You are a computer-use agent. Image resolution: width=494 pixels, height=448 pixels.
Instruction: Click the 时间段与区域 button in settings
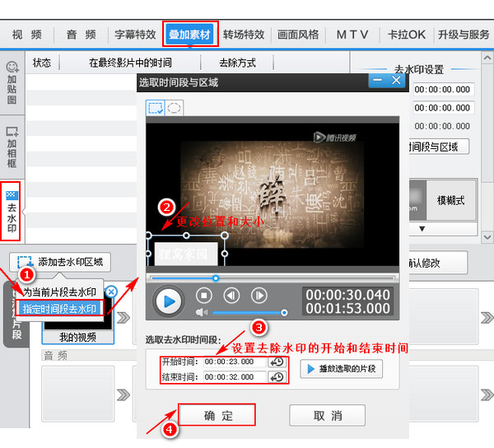pos(439,147)
